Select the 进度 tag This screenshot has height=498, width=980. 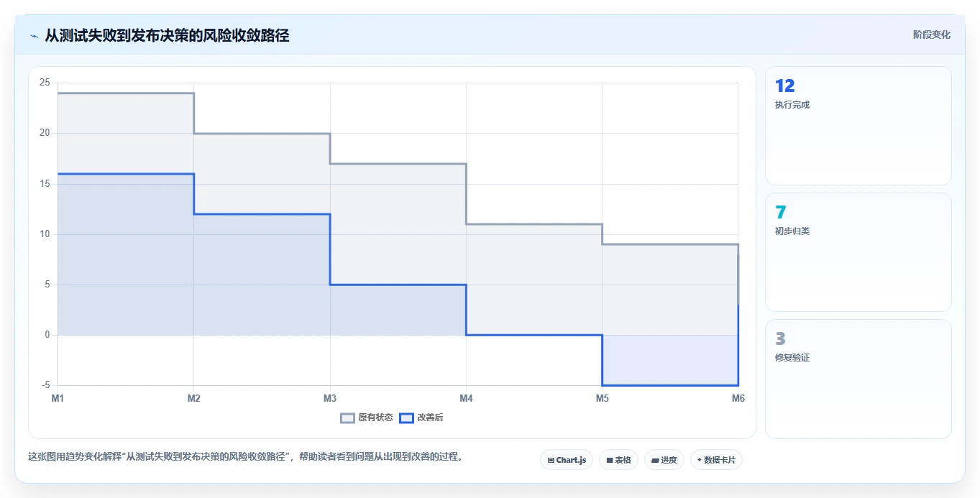click(x=664, y=460)
